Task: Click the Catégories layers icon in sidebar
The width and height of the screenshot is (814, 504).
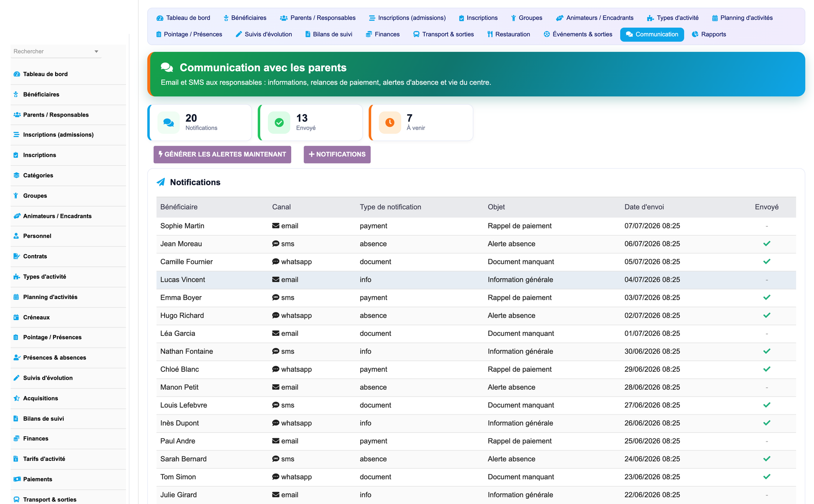Action: click(x=16, y=175)
